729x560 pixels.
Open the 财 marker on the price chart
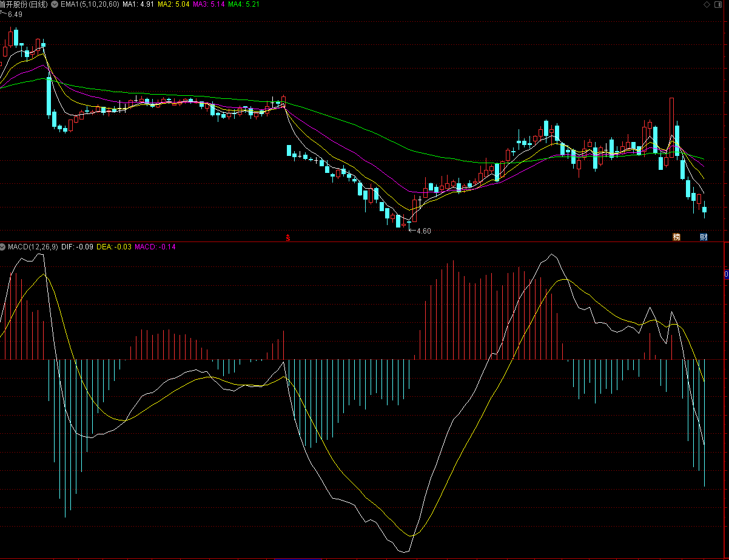coord(704,237)
